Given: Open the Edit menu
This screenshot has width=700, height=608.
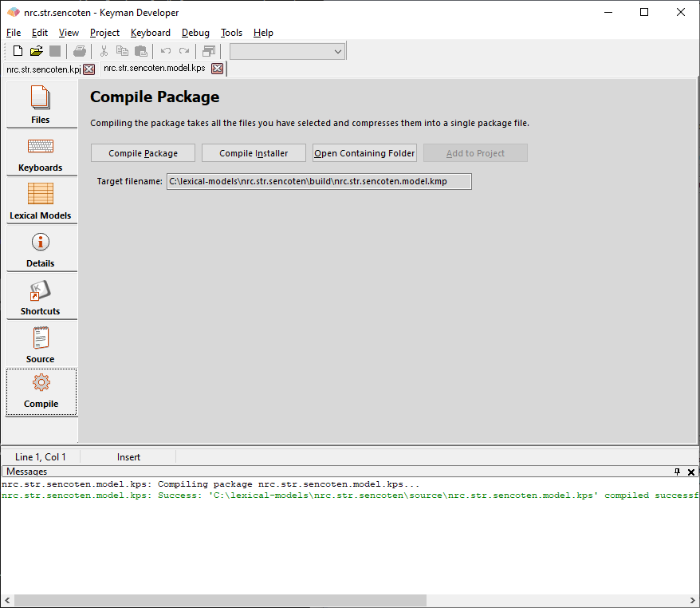Looking at the screenshot, I should click(x=40, y=33).
